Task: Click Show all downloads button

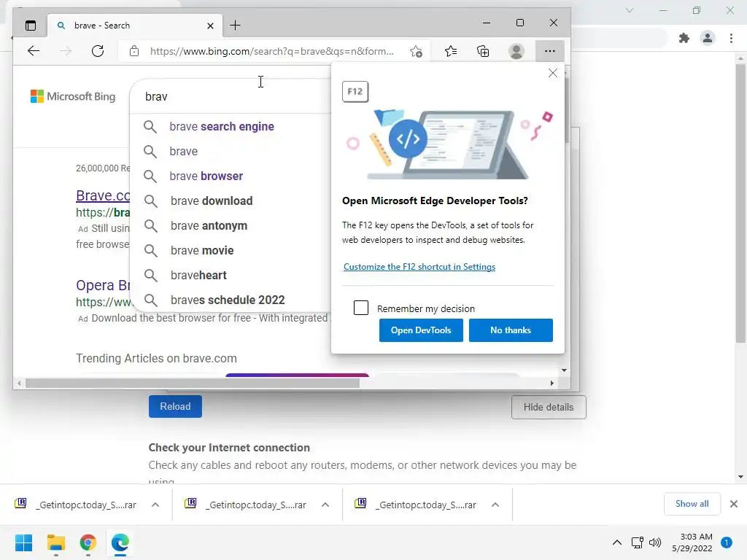Action: [x=692, y=504]
